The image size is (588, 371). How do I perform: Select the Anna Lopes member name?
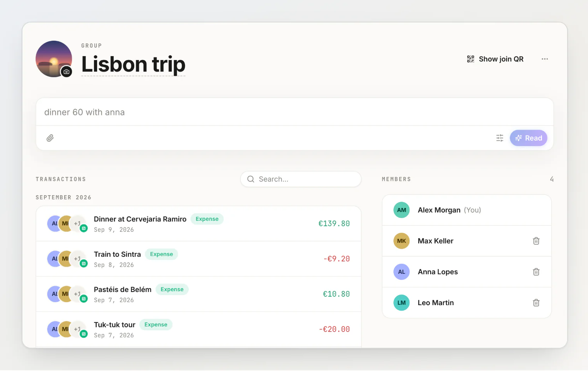[x=438, y=272]
